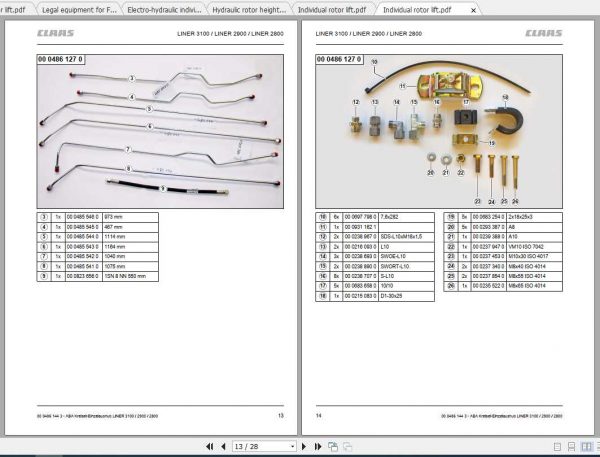The width and height of the screenshot is (600, 457).
Task: Click the 10/10 cell in row 17
Action: 406,286
